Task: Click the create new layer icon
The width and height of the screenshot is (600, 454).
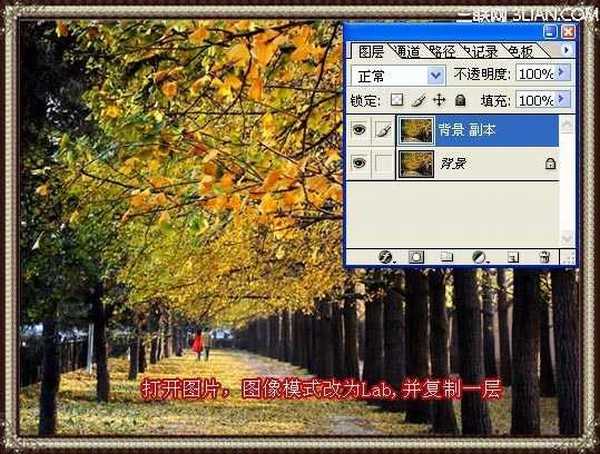Action: [511, 257]
